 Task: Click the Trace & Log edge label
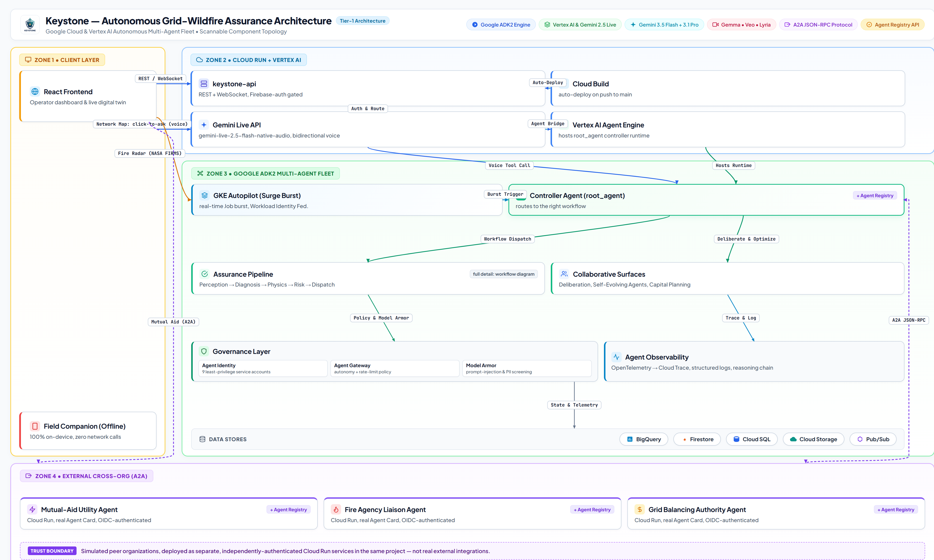[x=741, y=318]
